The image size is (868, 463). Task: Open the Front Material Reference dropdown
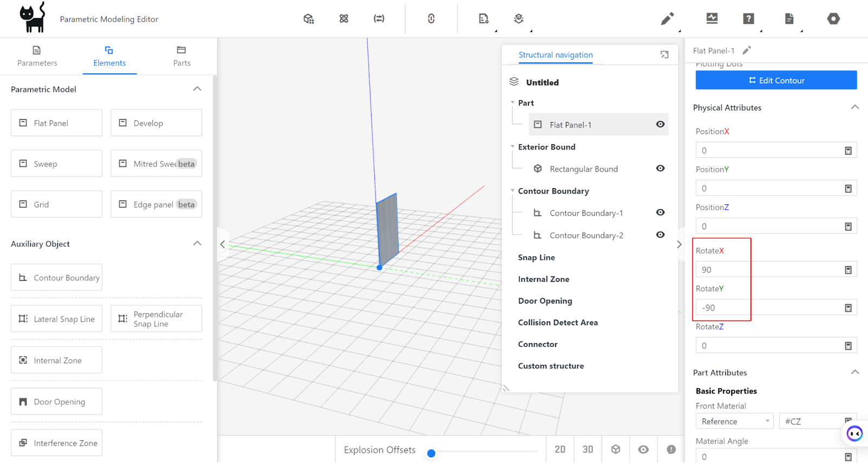click(734, 421)
